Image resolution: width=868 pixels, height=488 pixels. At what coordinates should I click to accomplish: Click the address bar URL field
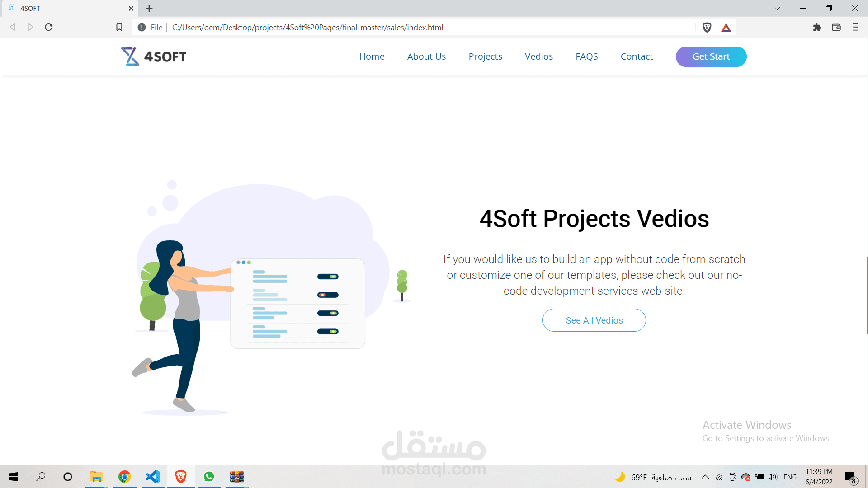(407, 28)
